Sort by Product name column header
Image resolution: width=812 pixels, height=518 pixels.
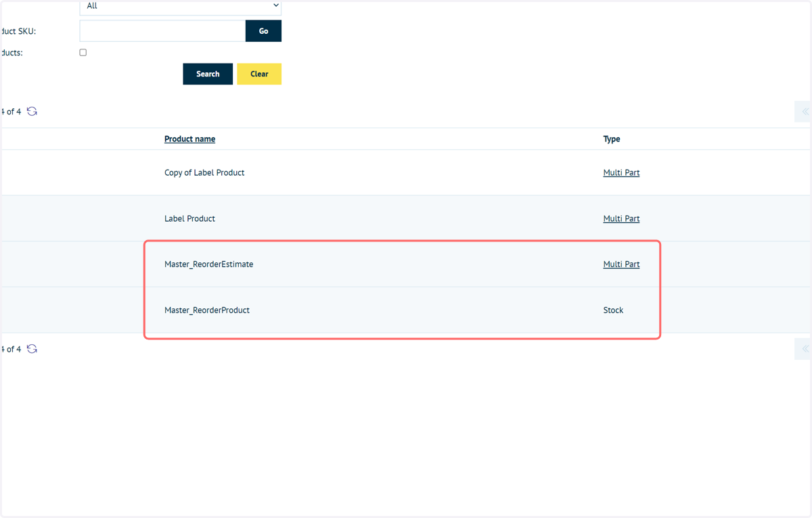tap(189, 139)
